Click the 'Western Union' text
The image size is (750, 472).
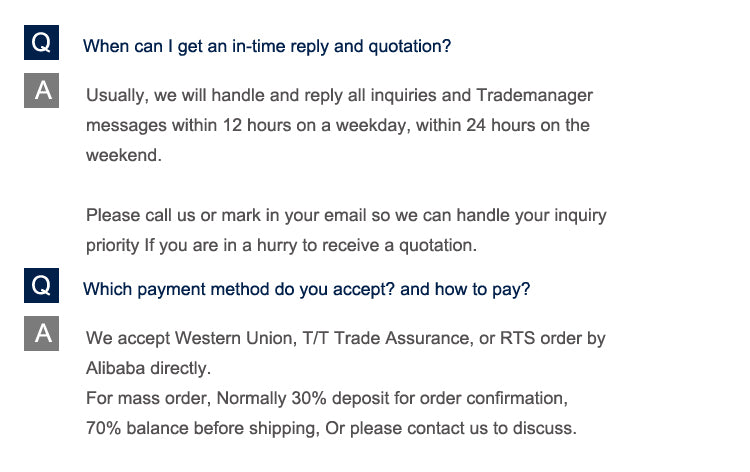(x=236, y=338)
